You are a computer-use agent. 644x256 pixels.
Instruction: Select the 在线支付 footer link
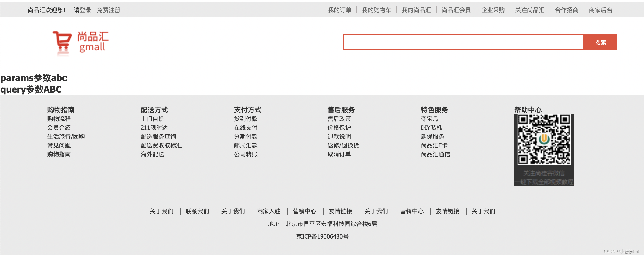tap(246, 128)
